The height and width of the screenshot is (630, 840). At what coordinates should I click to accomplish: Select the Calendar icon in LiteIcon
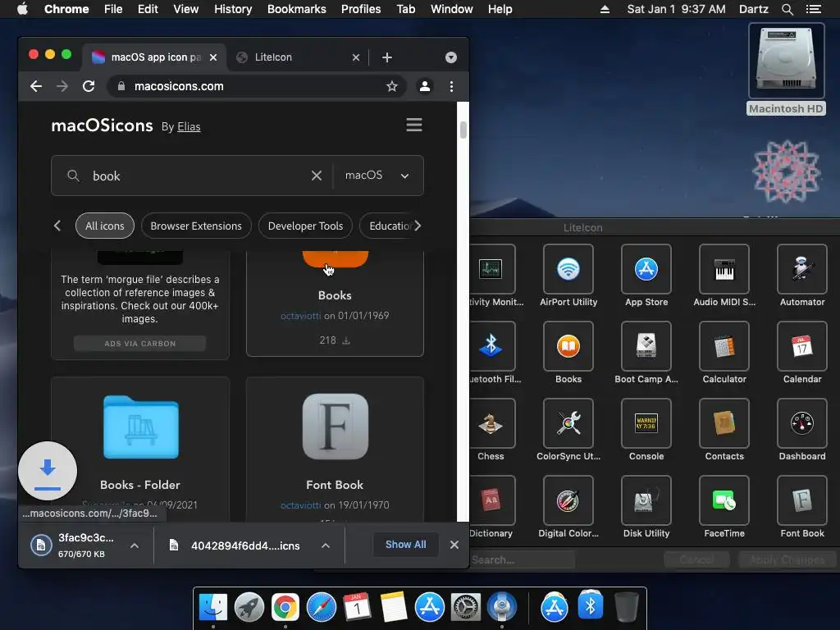point(802,346)
